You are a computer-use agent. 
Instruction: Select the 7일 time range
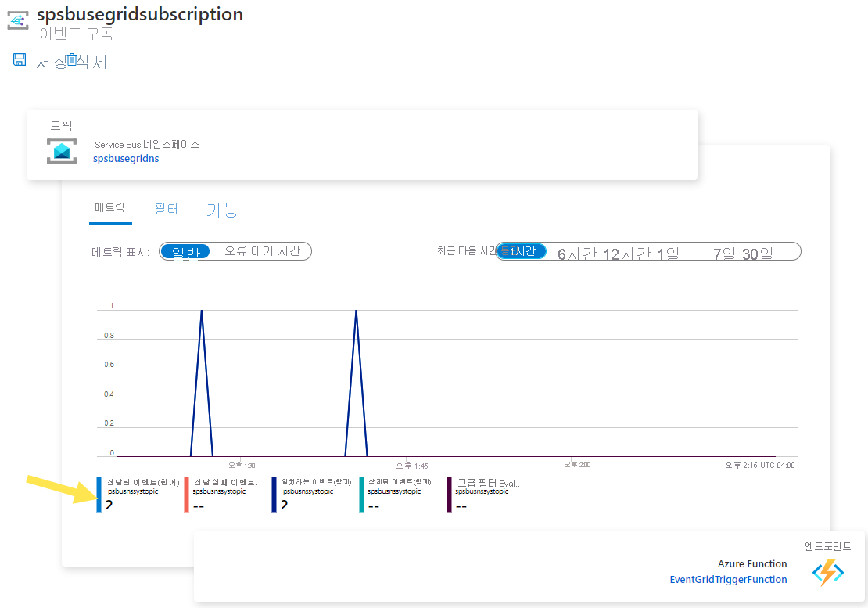point(724,254)
